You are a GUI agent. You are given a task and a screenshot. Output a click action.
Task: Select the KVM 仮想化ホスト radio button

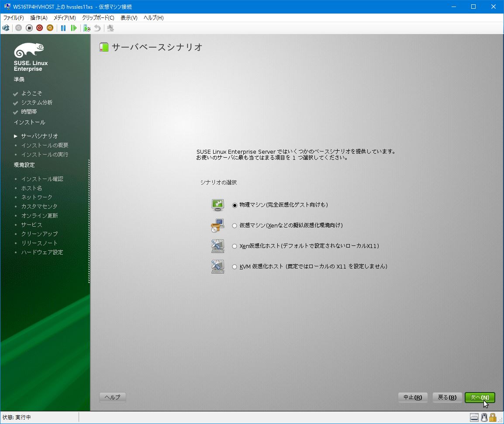pos(235,267)
